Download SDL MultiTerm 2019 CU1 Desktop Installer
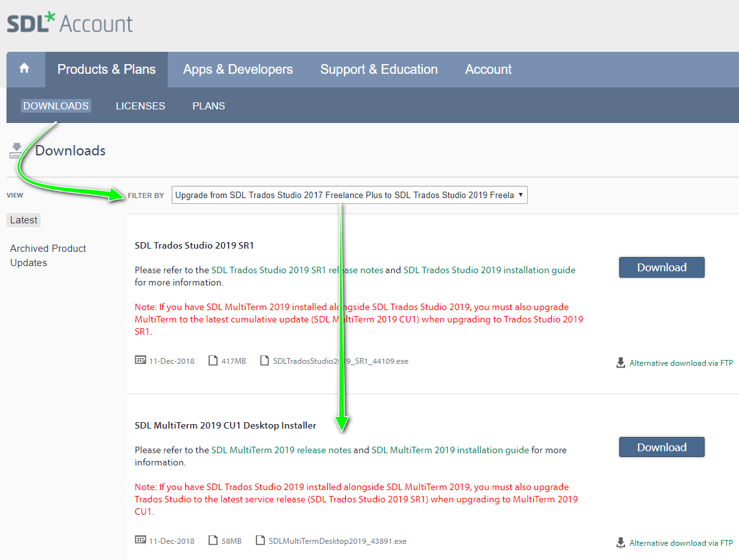 [662, 447]
